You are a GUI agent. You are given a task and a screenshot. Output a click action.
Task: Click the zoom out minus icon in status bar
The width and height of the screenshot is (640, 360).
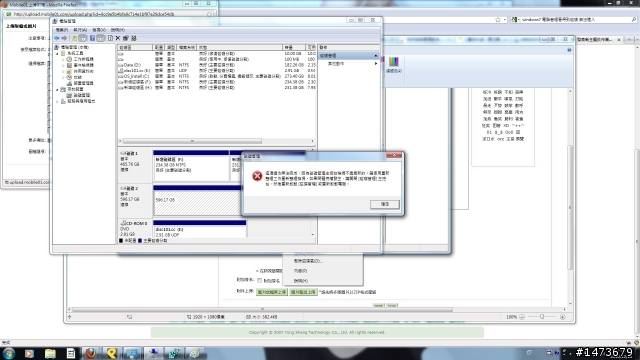(522, 317)
